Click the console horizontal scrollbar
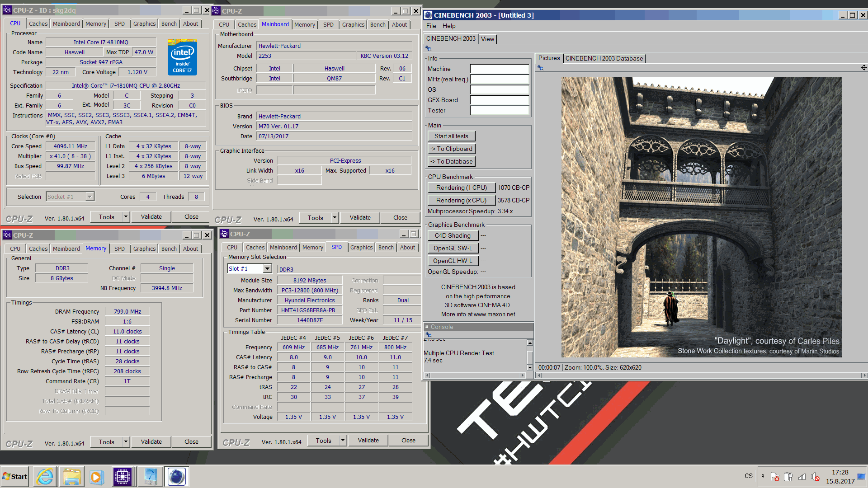 pyautogui.click(x=475, y=375)
